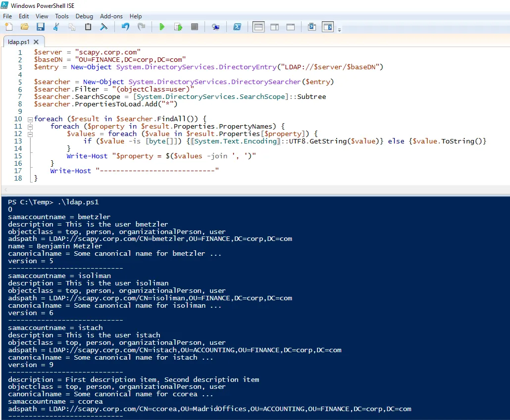Image resolution: width=510 pixels, height=420 pixels.
Task: Click PowerShell ISE title bar app icon
Action: coord(4,5)
